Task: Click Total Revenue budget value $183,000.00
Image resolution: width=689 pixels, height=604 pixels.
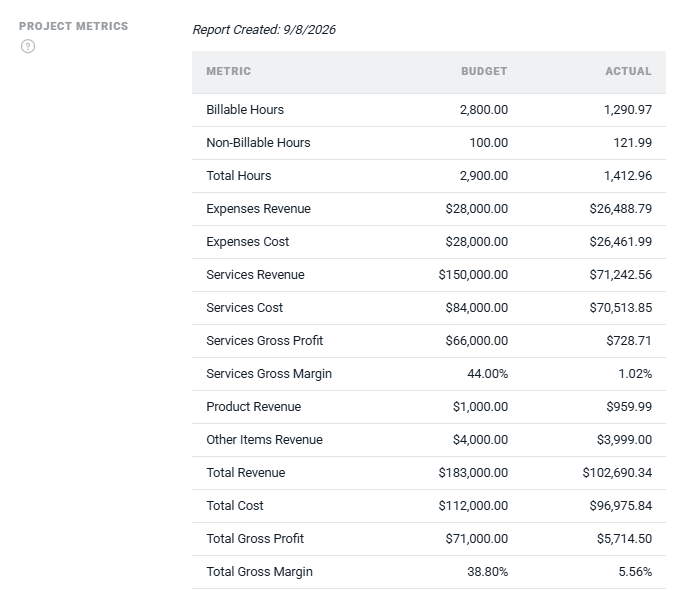Action: tap(473, 472)
